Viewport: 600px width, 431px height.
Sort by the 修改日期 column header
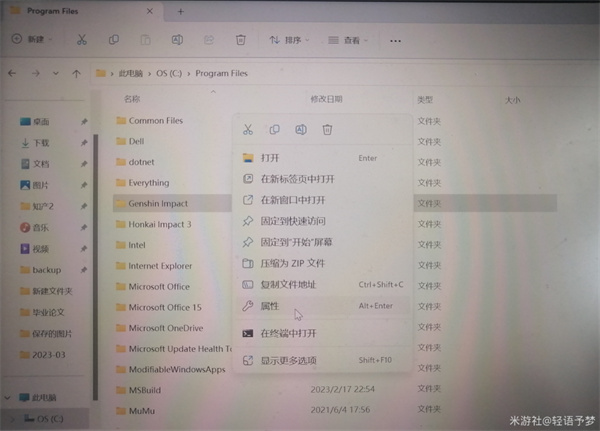(x=326, y=100)
